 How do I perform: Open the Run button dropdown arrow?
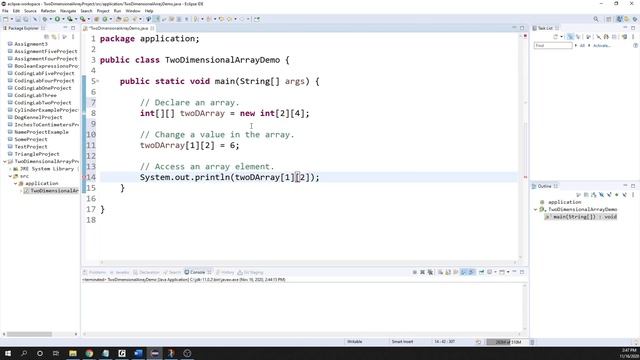(x=63, y=19)
